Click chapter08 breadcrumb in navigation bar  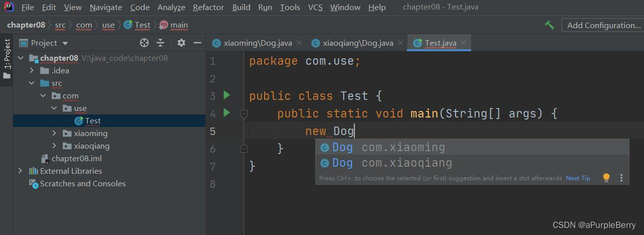pos(26,25)
